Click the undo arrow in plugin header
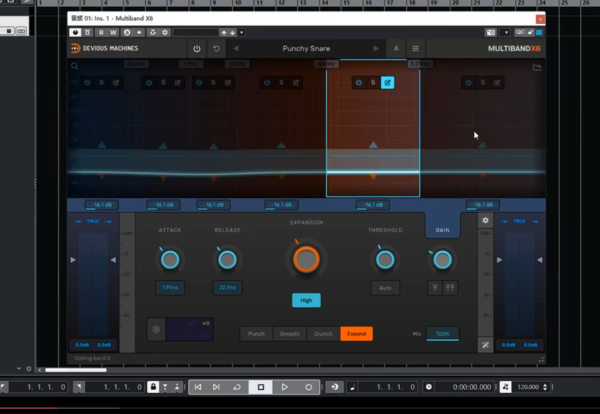600x414 pixels. (216, 49)
